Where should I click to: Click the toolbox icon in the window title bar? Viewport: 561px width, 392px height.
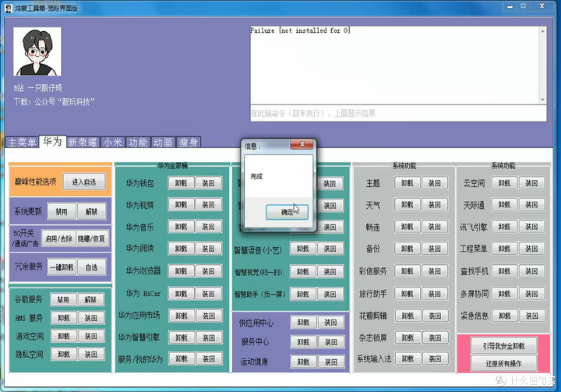pyautogui.click(x=9, y=8)
